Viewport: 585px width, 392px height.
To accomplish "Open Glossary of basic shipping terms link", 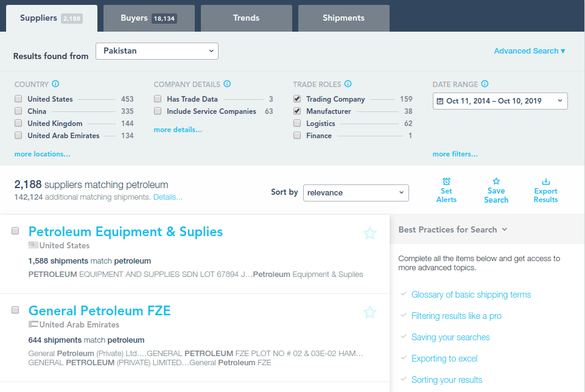I will pos(471,295).
